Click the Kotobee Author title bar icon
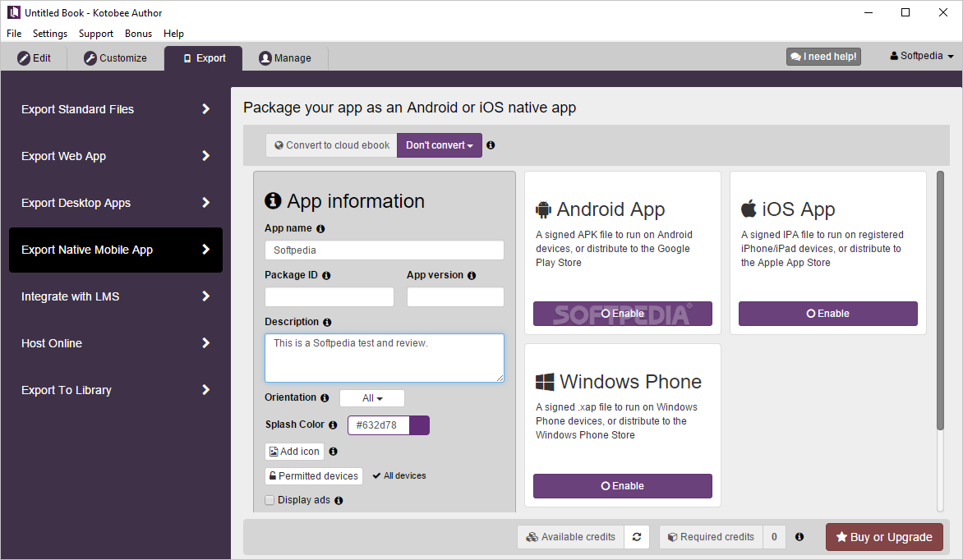 (13, 12)
